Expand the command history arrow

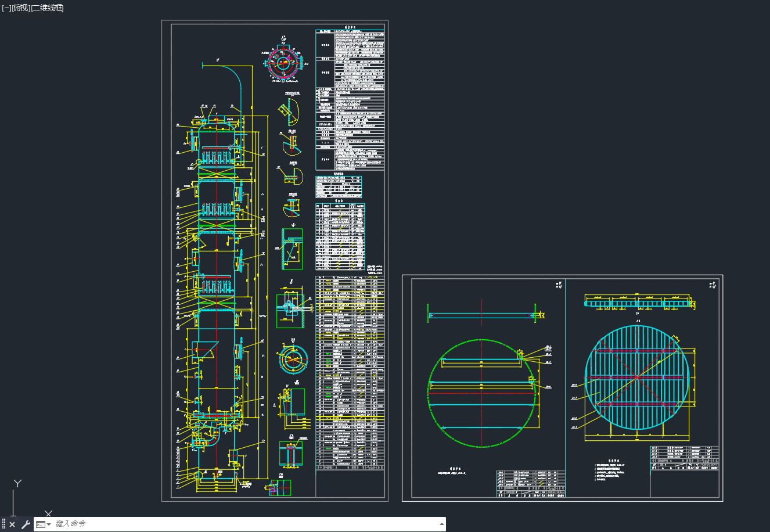point(441,524)
